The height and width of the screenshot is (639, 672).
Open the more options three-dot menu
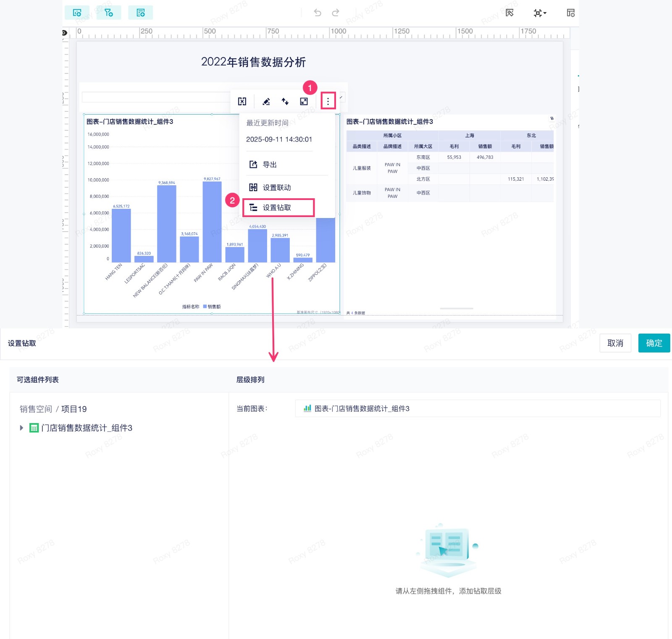328,101
